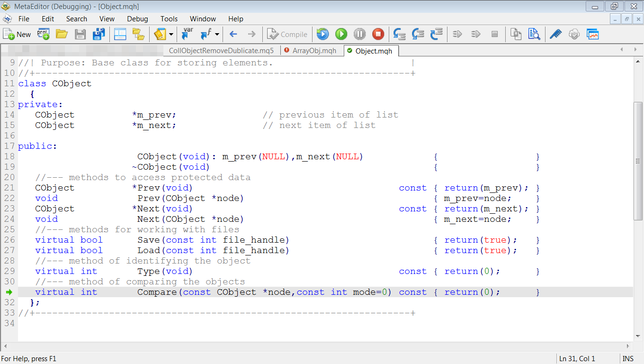The width and height of the screenshot is (644, 364).
Task: Open the Terminal chart window icon
Action: point(592,34)
